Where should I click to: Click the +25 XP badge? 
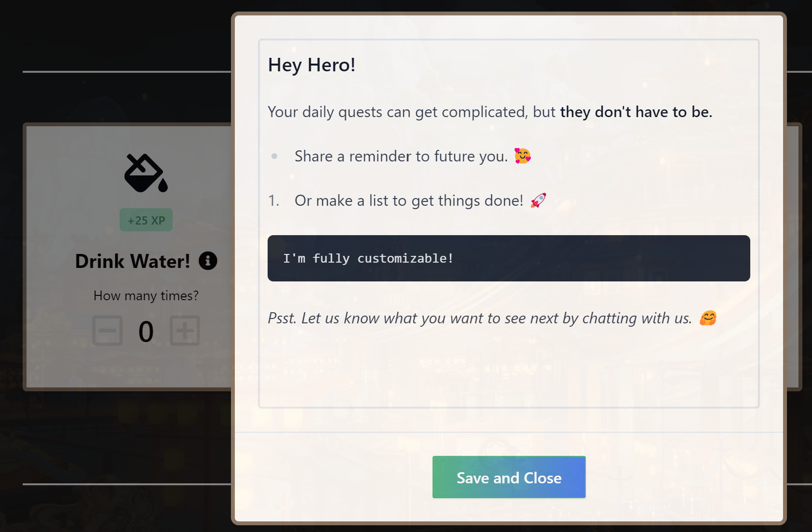pos(146,220)
